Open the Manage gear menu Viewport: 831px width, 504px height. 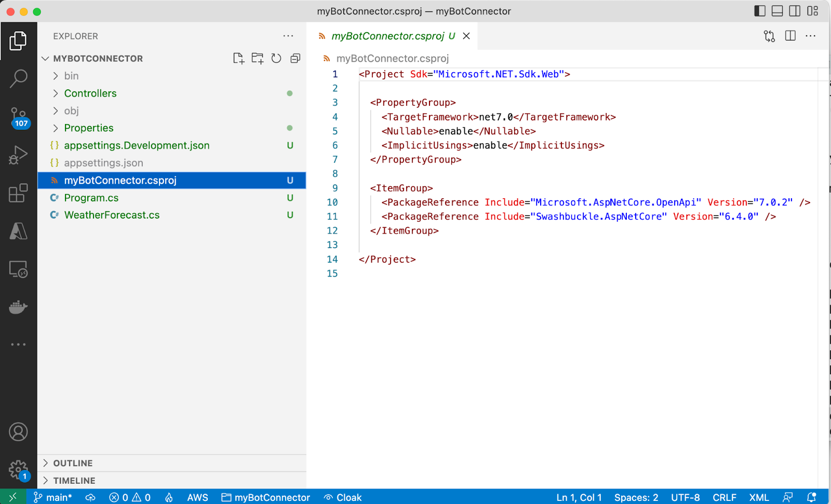(18, 470)
